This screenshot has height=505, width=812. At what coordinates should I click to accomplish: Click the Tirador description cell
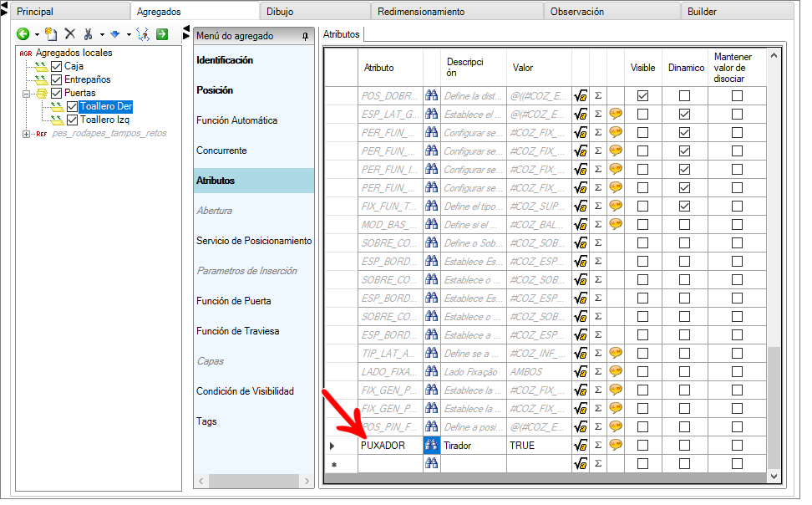[474, 446]
